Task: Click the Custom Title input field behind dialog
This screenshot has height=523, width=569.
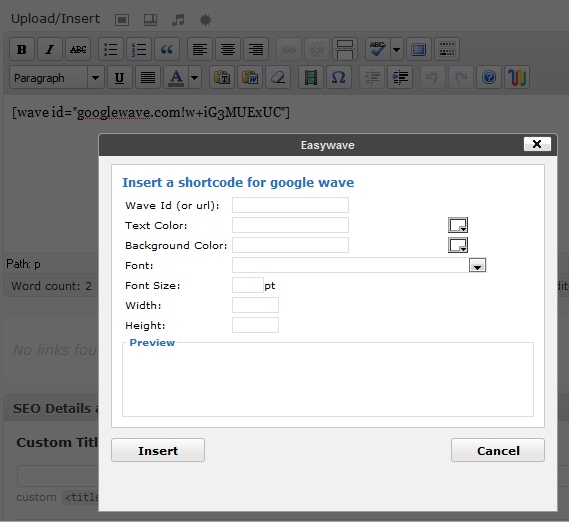Action: pyautogui.click(x=58, y=476)
